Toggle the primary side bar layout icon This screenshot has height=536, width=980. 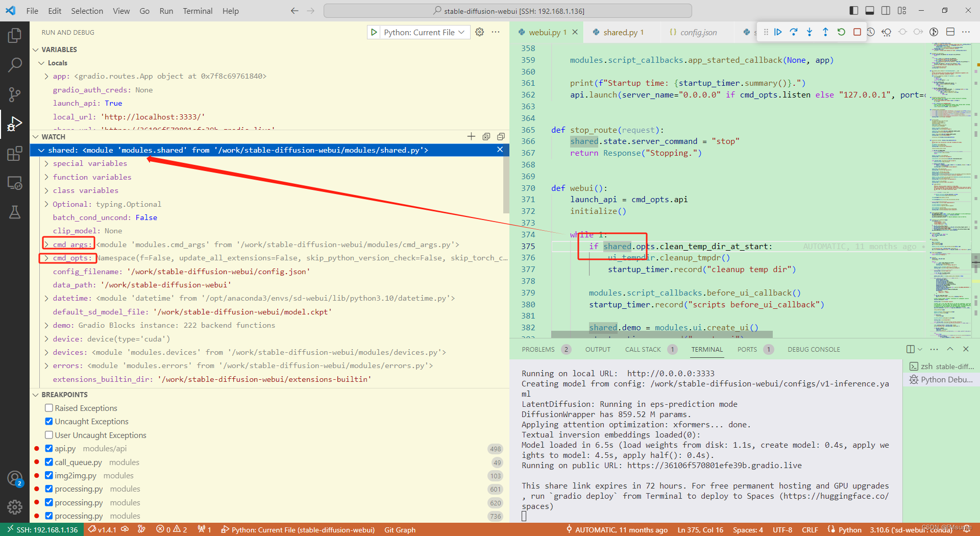pyautogui.click(x=854, y=11)
